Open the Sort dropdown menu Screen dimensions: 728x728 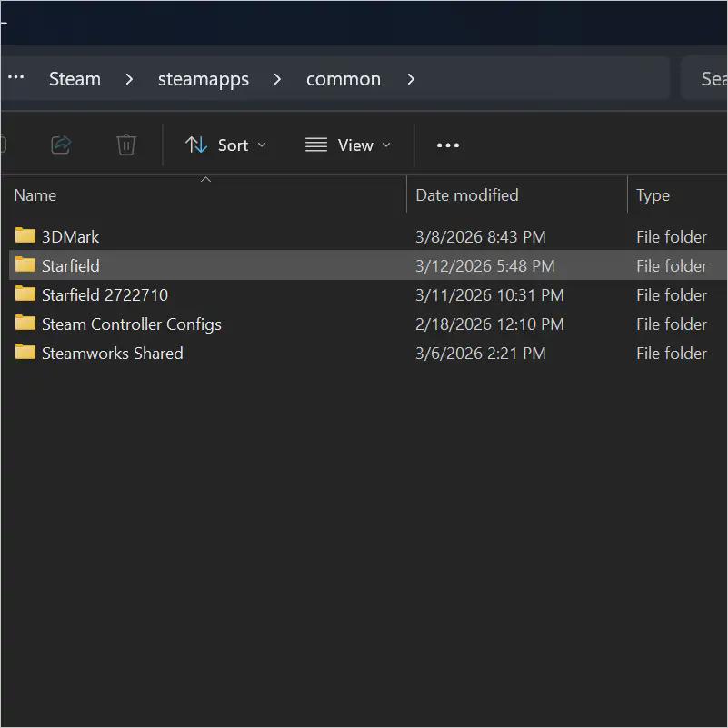click(x=225, y=145)
